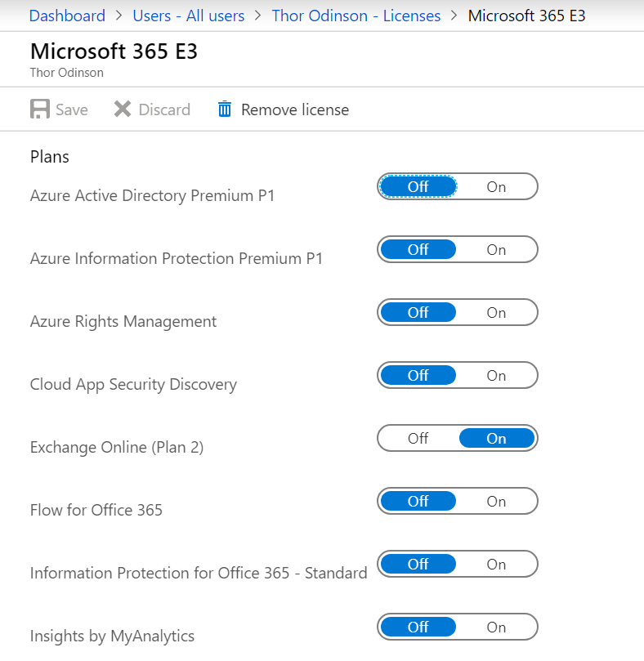Open Users - All users breadcrumb
This screenshot has width=644, height=661.
189,16
